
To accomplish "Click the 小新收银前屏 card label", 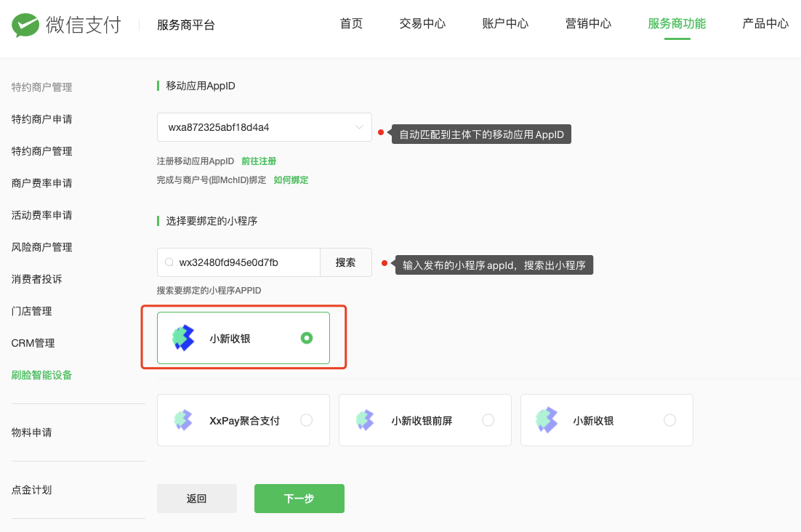I will (422, 421).
